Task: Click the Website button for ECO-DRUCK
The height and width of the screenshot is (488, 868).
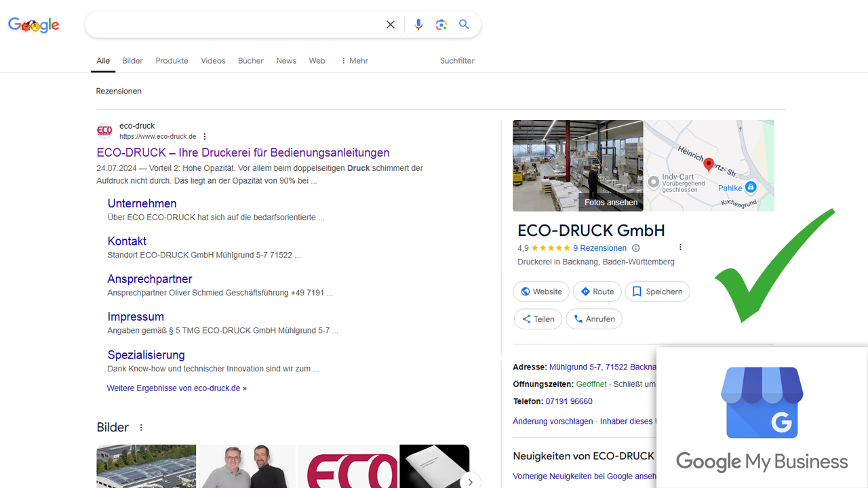Action: 540,291
